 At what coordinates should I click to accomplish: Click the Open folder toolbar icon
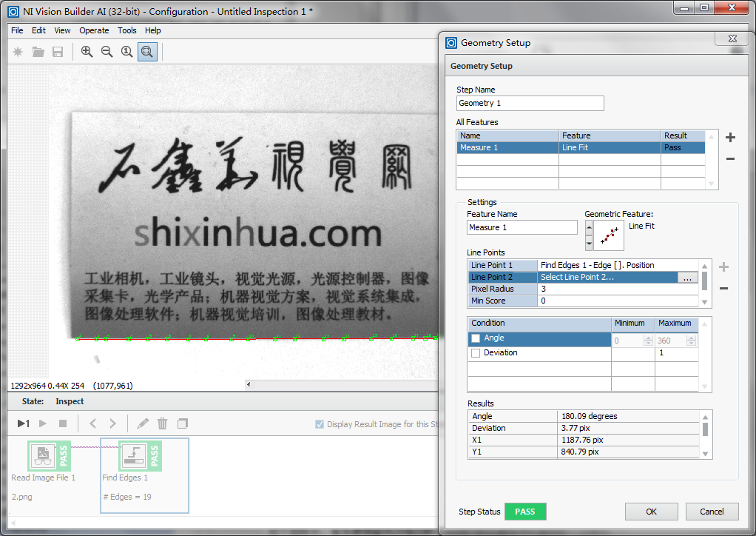pos(38,52)
